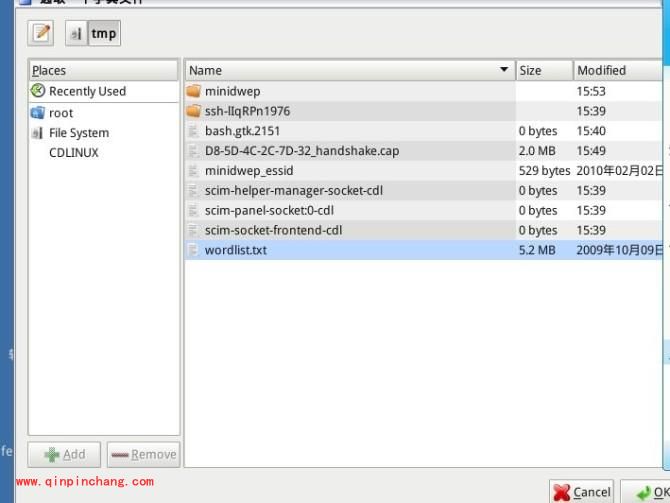Screen dimensions: 670x503
Task: Sort by the Modified column header
Action: pos(615,70)
